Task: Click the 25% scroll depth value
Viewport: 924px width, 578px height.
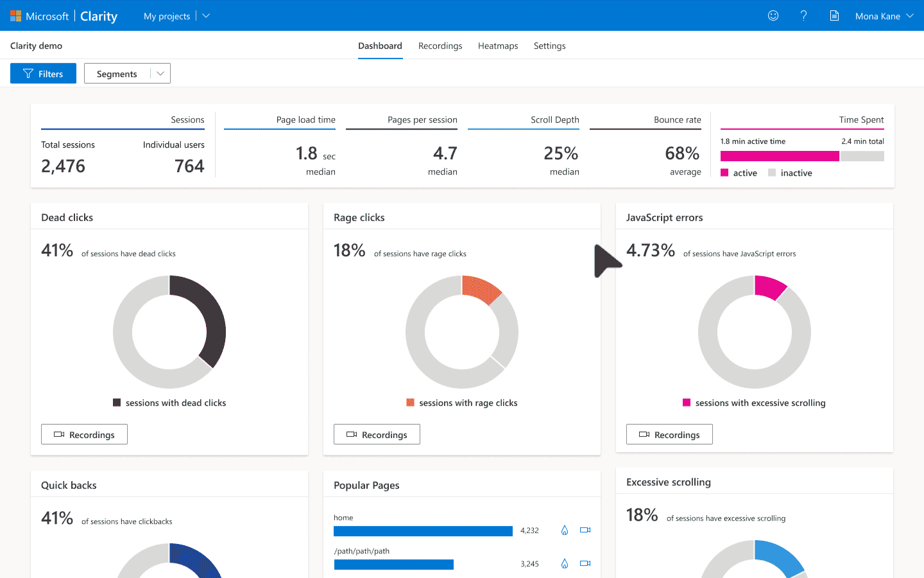Action: pos(561,153)
